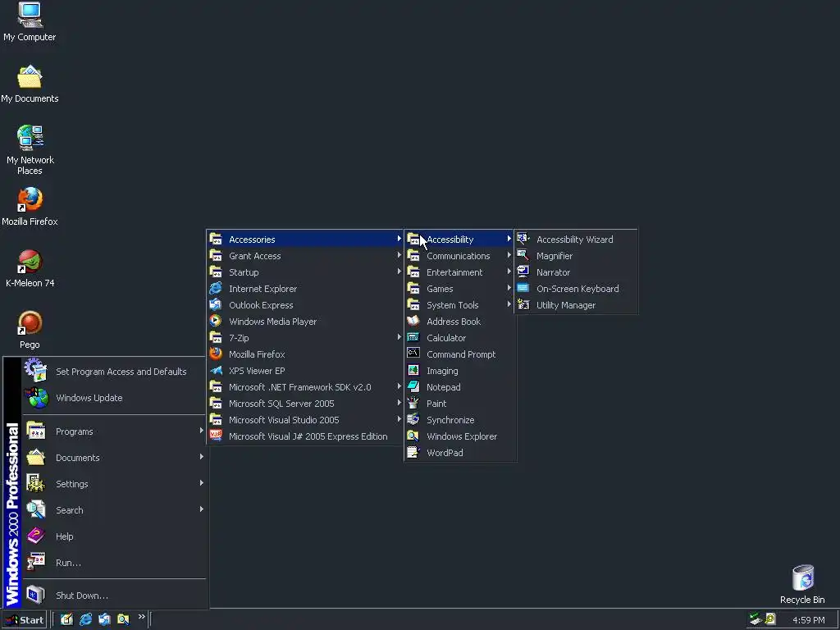Select the Recycle Bin desktop icon
The width and height of the screenshot is (840, 630).
point(802,584)
